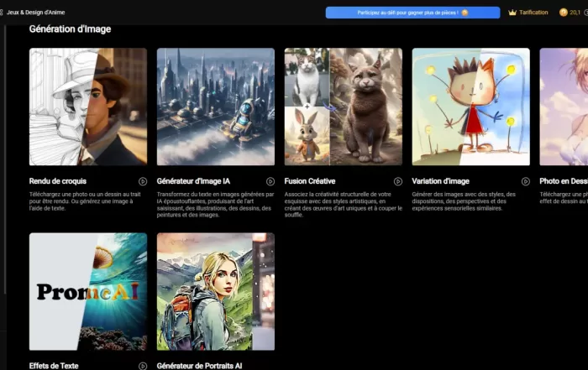Click the Génération d'Image section heading
Image resolution: width=588 pixels, height=370 pixels.
click(70, 29)
